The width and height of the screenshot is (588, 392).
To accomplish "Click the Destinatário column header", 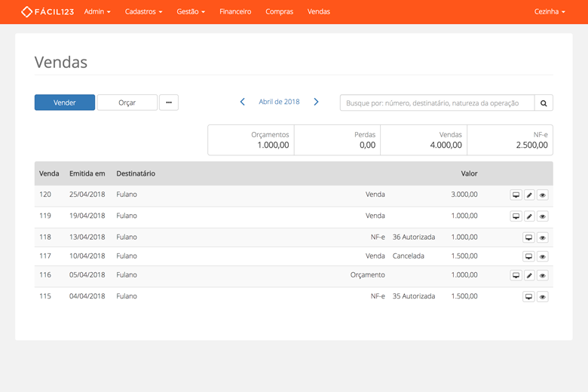I will point(136,173).
